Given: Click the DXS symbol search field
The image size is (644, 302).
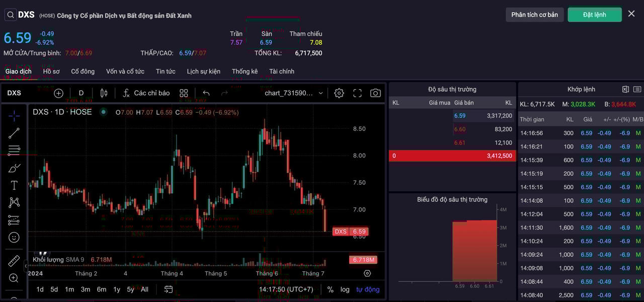Looking at the screenshot, I should (20, 15).
